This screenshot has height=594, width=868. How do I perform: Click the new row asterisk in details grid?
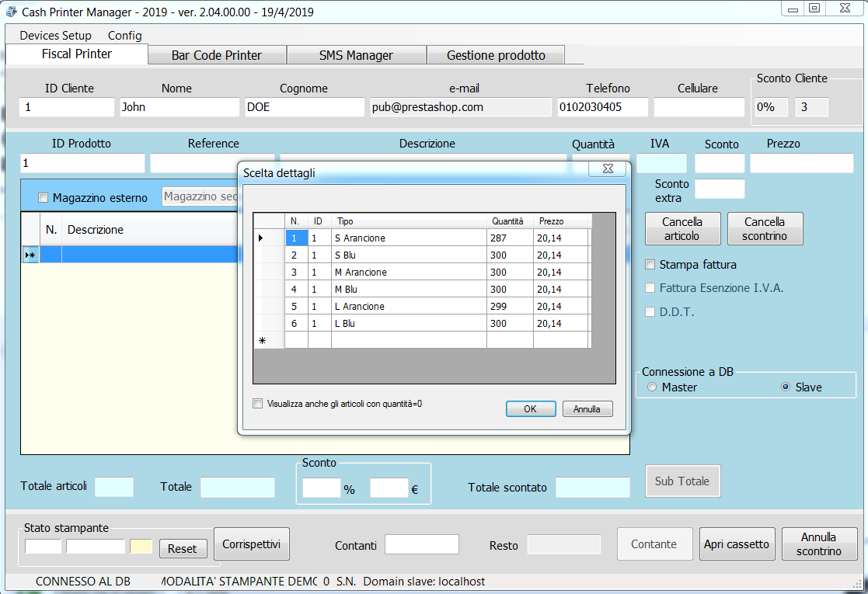(x=262, y=340)
